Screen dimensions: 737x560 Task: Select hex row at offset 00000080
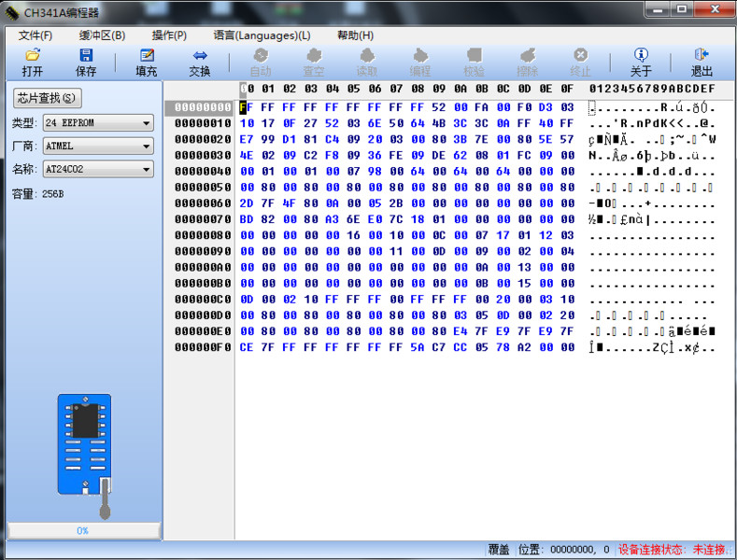202,235
